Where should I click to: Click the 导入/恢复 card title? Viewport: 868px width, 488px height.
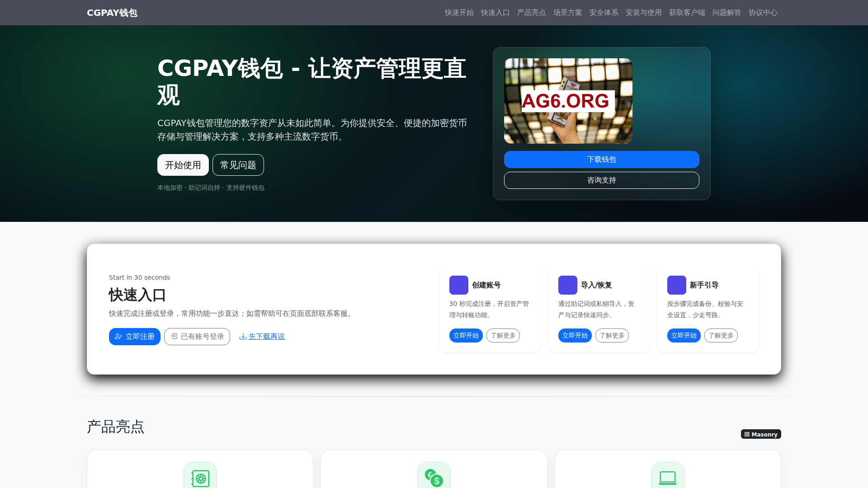596,285
